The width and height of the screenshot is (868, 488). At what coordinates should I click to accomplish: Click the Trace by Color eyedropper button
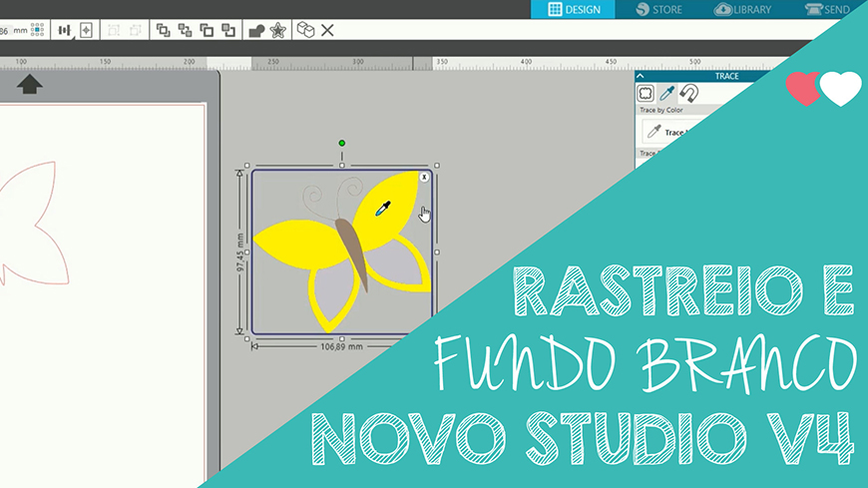click(x=654, y=132)
